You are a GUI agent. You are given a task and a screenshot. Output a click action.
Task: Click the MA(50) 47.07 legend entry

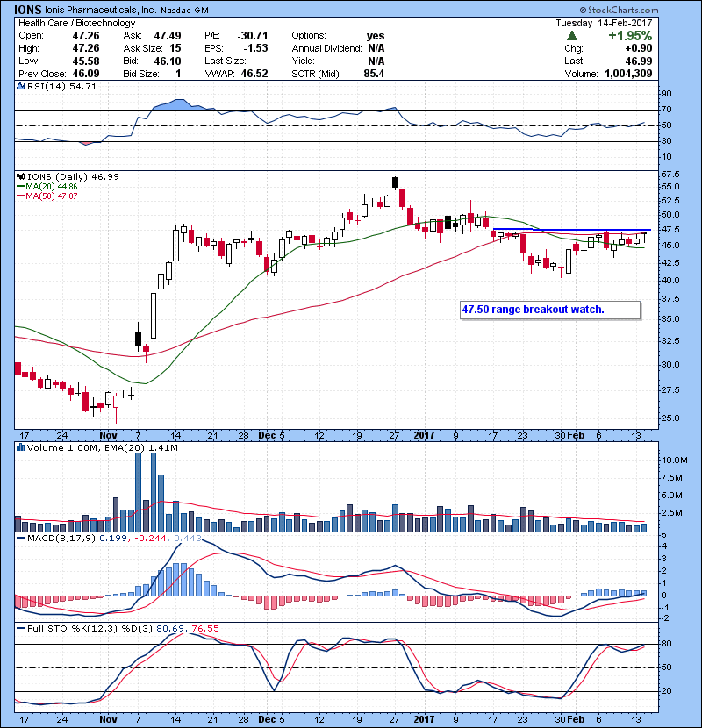(47, 196)
